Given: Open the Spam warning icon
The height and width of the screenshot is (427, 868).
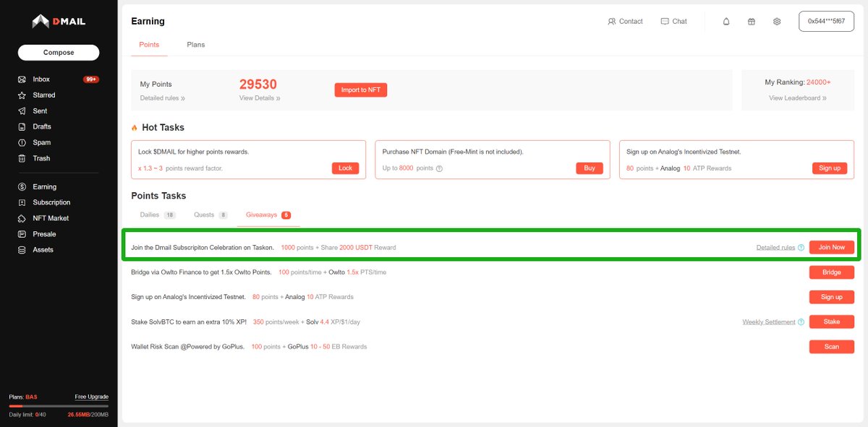Looking at the screenshot, I should click(x=22, y=142).
